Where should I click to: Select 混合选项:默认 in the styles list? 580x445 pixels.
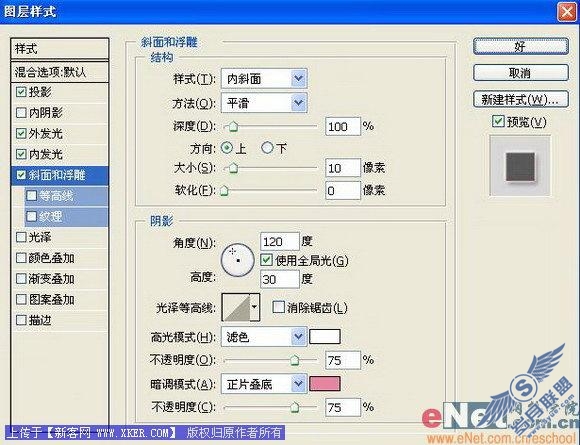pyautogui.click(x=60, y=72)
